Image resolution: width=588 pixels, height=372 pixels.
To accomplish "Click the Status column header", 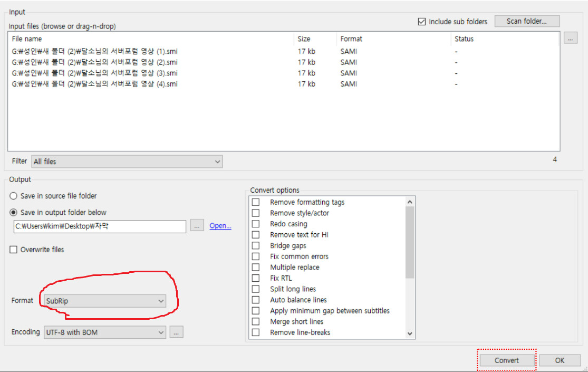I will pyautogui.click(x=505, y=39).
